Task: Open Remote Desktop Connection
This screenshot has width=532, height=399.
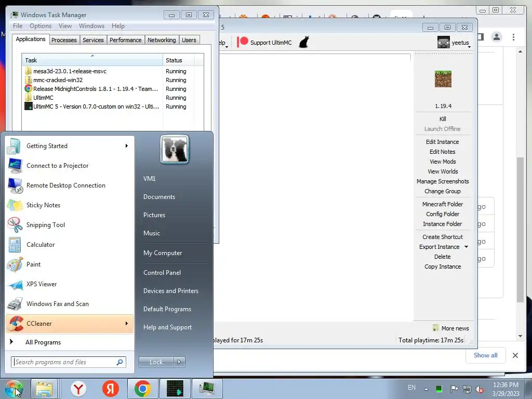Action: tap(69, 185)
